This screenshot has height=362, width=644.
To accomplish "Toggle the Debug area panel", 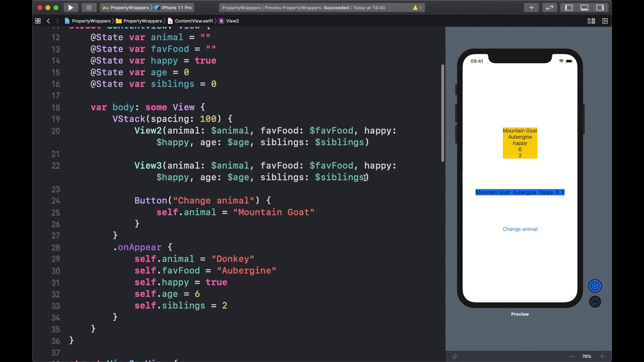I will (584, 8).
